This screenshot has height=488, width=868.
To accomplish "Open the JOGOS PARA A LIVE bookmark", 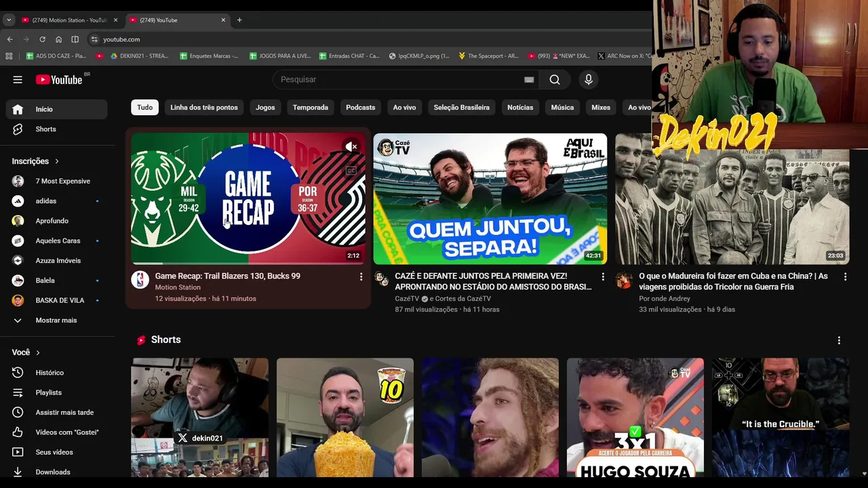I will click(279, 56).
